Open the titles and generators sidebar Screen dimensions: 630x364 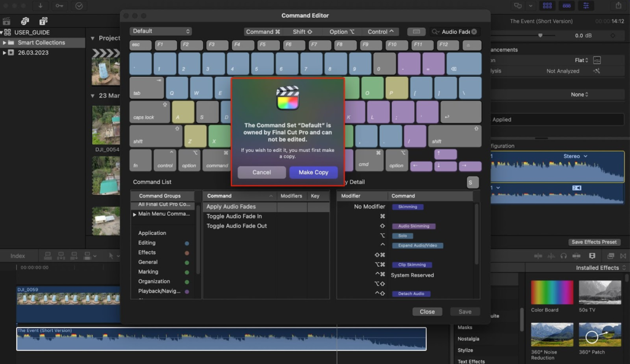(43, 20)
